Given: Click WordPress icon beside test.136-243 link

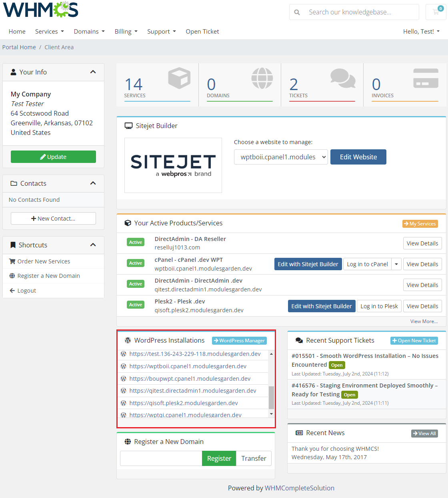Looking at the screenshot, I should click(x=124, y=354).
